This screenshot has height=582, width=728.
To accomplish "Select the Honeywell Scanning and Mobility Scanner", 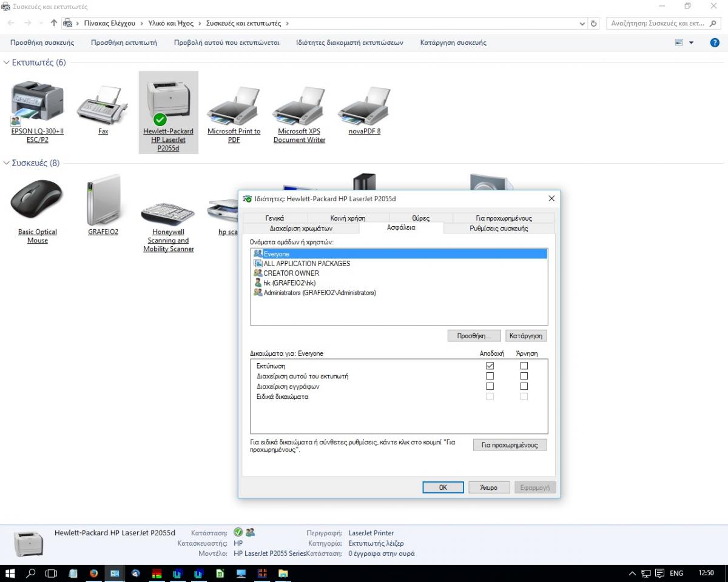I will tap(168, 226).
